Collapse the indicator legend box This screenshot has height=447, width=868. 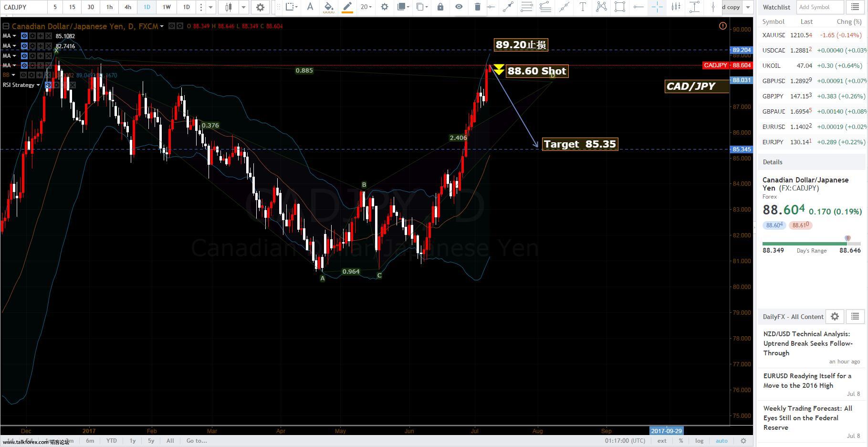(6, 26)
